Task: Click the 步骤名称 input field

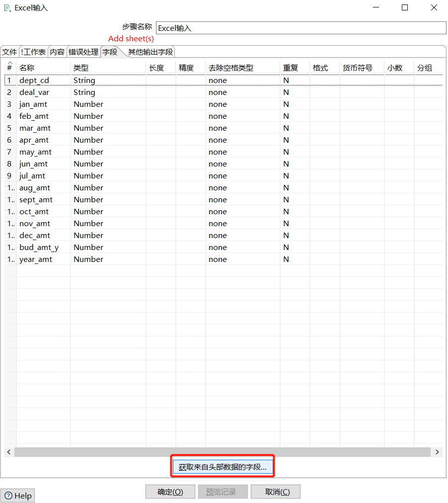Action: [x=300, y=28]
